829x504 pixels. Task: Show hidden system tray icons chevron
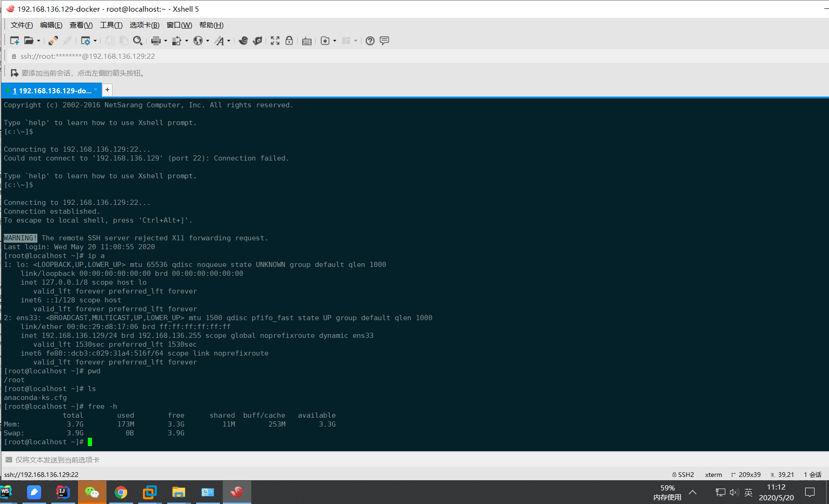coord(693,492)
